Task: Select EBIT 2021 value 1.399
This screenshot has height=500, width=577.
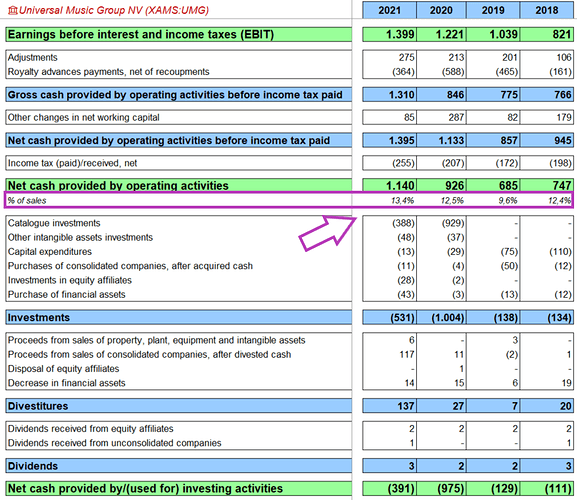Action: click(400, 35)
